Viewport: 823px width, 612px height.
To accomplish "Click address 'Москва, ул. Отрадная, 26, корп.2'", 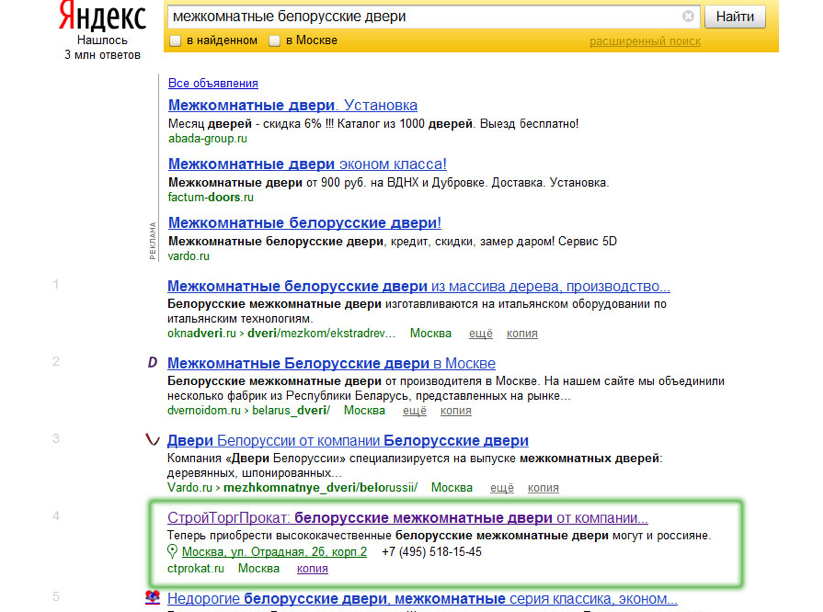I will 273,552.
